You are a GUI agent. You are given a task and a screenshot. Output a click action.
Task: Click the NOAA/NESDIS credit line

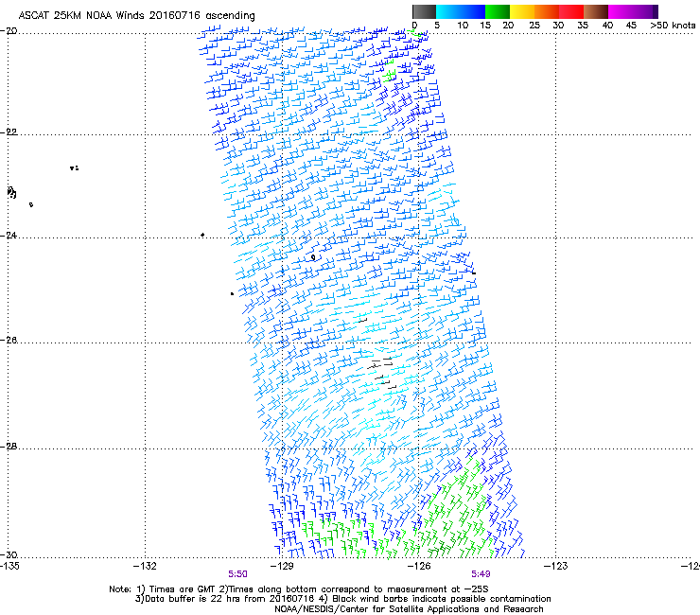[409, 609]
